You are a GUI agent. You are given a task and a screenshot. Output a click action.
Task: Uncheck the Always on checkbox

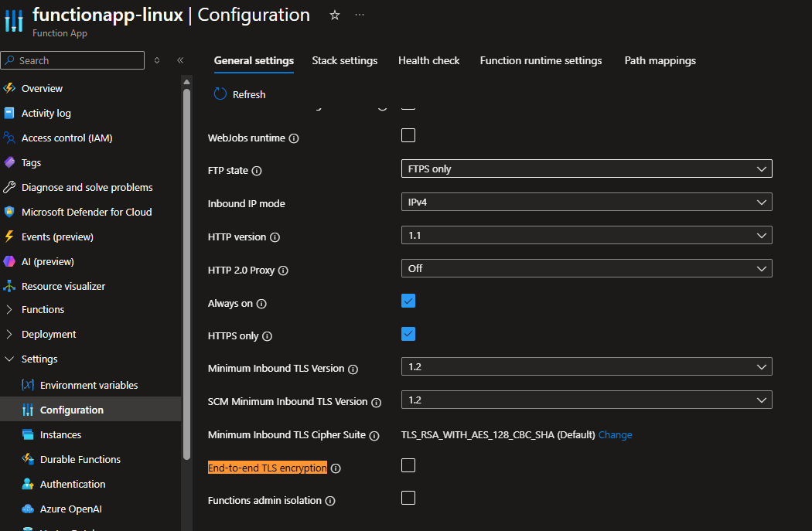pos(408,301)
